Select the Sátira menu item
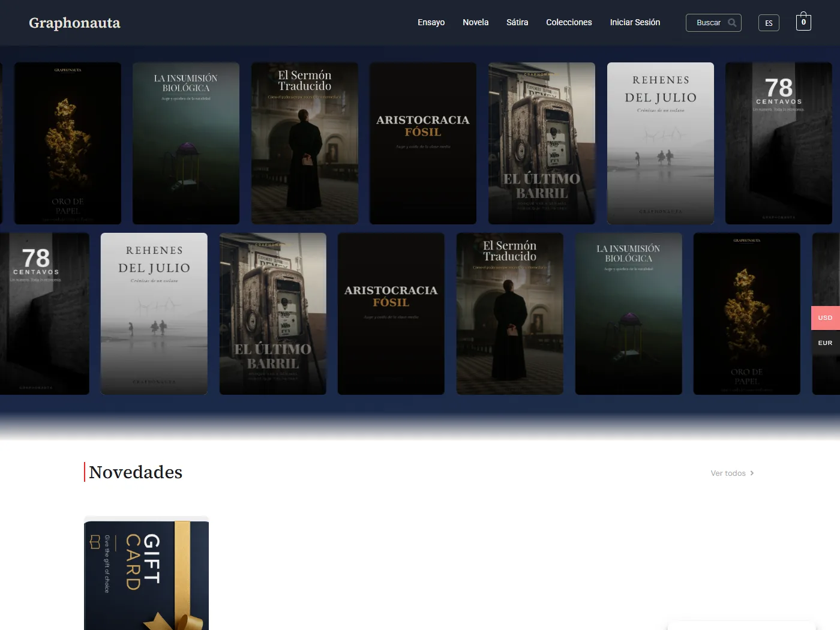The height and width of the screenshot is (630, 840). pyautogui.click(x=517, y=22)
